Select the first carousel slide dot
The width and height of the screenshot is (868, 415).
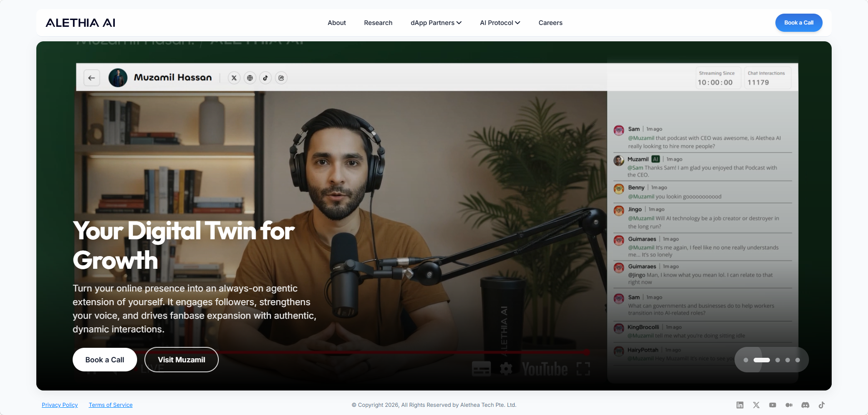[x=746, y=360]
